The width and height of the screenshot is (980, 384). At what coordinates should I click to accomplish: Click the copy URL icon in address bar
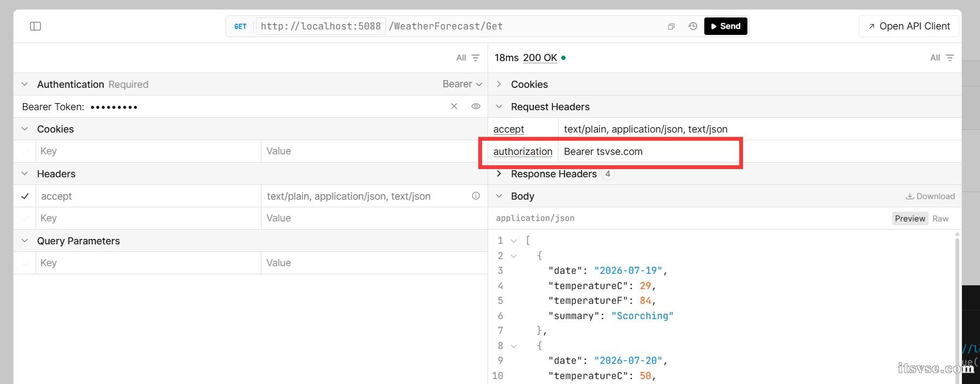pyautogui.click(x=671, y=26)
